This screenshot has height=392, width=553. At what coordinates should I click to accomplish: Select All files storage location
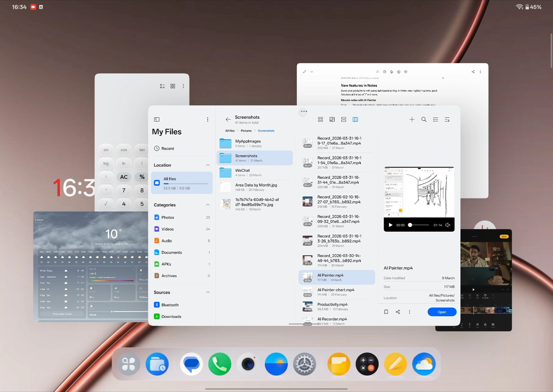coord(182,183)
